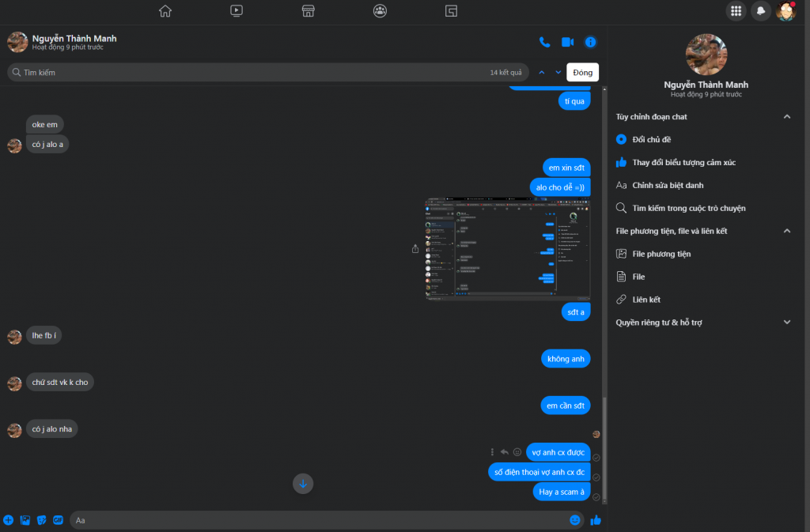Collapse 'File phương tiện, file và liên kết' section
810x532 pixels.
(x=786, y=231)
